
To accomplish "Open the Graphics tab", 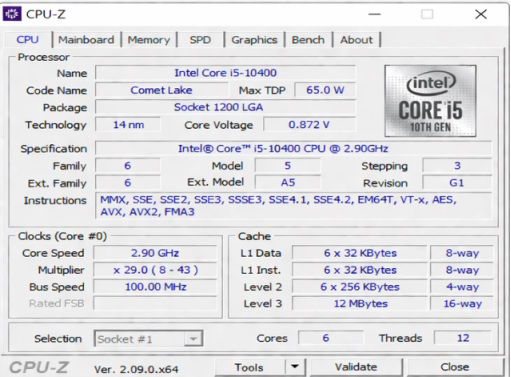I will 254,40.
